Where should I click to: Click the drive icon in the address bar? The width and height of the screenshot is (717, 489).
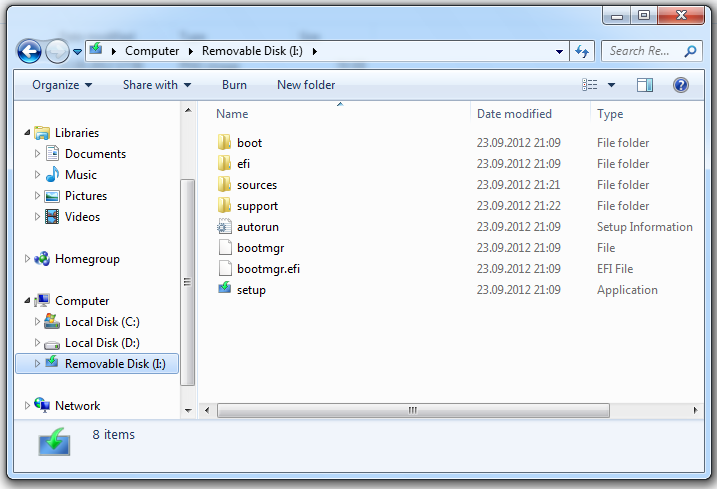click(96, 49)
